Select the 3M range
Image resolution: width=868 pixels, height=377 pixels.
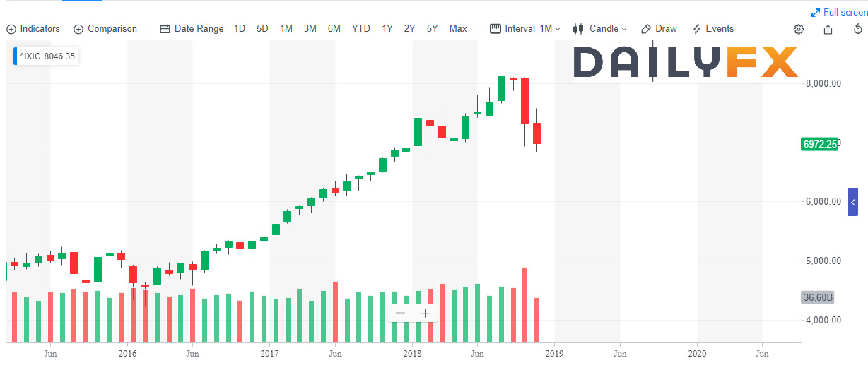(310, 29)
